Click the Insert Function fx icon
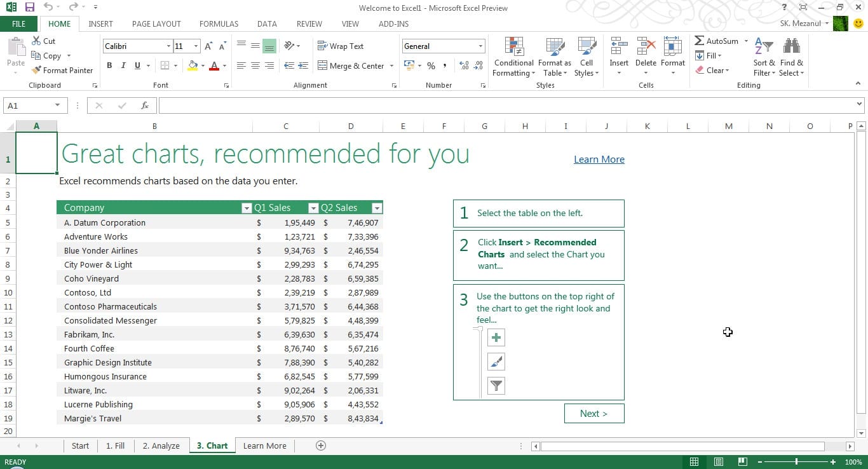The width and height of the screenshot is (868, 469). pyautogui.click(x=145, y=105)
